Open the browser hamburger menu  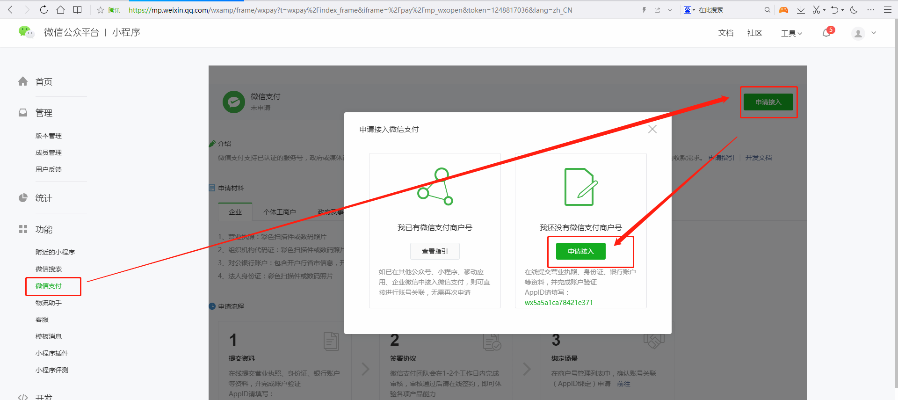[888, 10]
